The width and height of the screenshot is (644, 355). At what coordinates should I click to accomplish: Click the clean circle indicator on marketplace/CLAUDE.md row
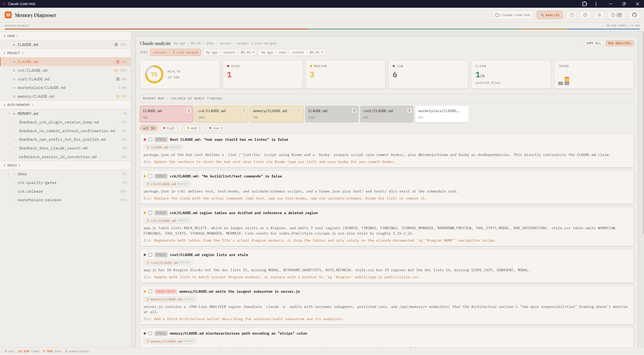pyautogui.click(x=119, y=88)
